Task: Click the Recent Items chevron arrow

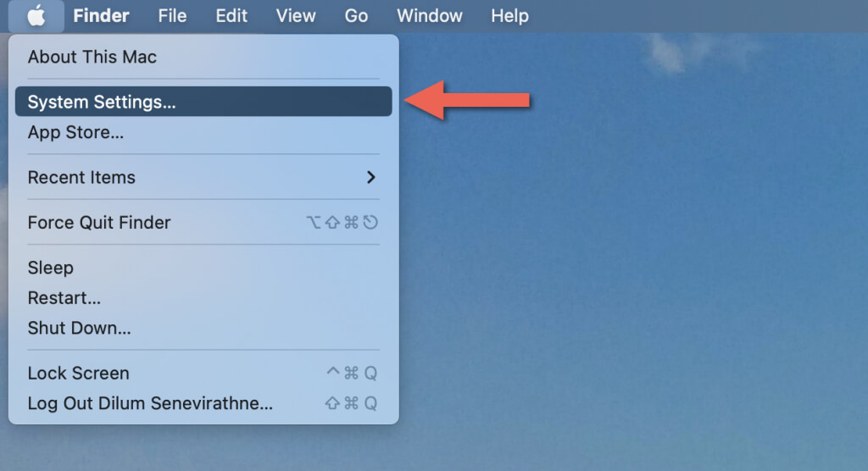Action: pyautogui.click(x=370, y=178)
